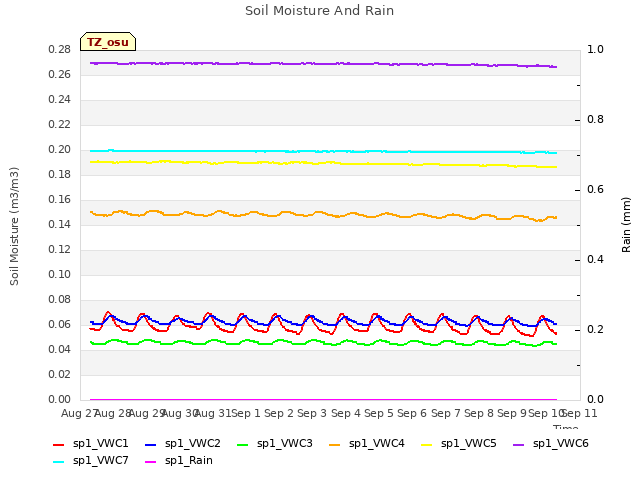Click the blue sp1_VWC2 legend swatch

pyautogui.click(x=151, y=444)
